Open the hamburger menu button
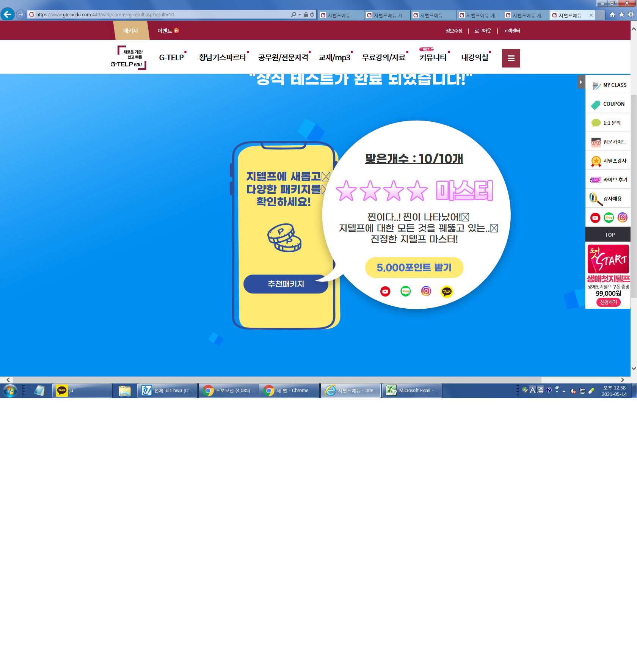This screenshot has width=637, height=672. tap(511, 58)
